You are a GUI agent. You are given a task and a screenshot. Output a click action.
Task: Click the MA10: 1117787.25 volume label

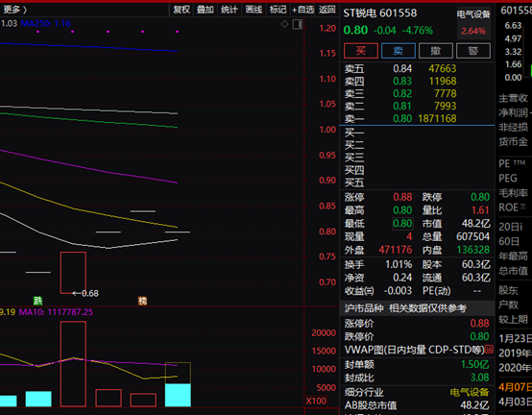56,312
